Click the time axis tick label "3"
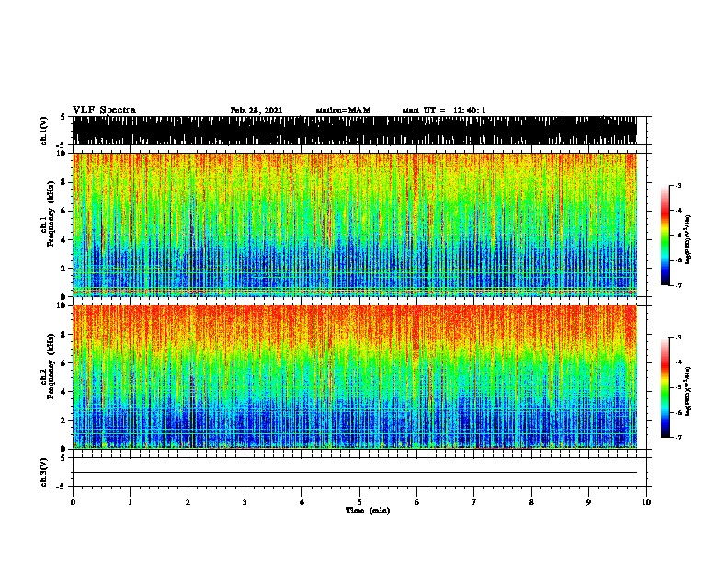Image resolution: width=728 pixels, height=563 pixels. pos(245,502)
